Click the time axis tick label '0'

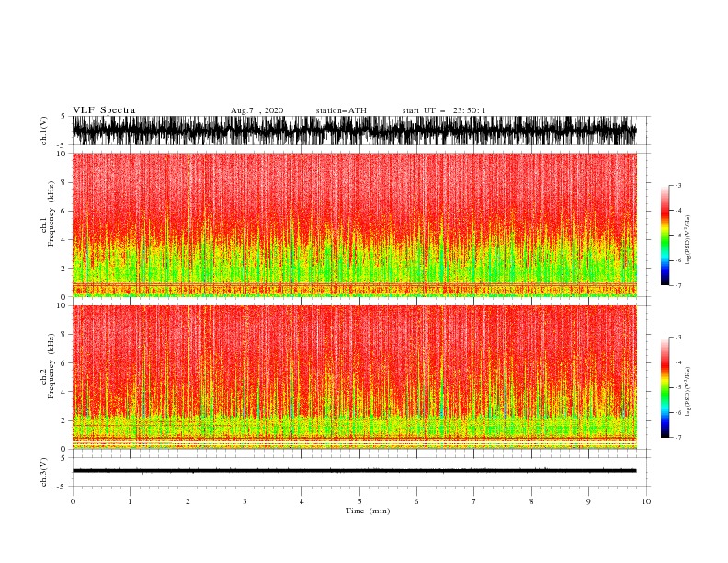point(73,501)
